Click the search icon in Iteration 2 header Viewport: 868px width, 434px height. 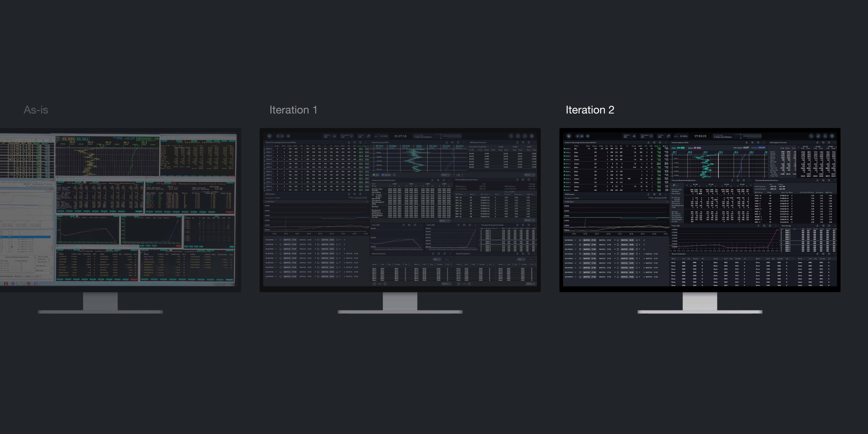click(x=811, y=136)
